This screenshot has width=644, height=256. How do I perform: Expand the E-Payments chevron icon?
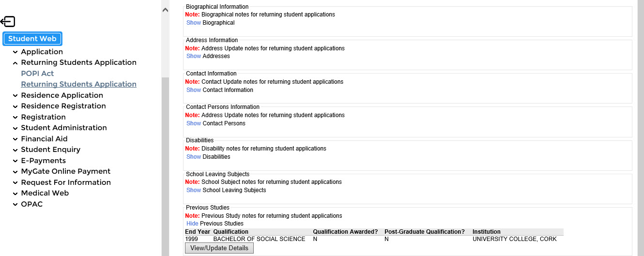click(16, 161)
